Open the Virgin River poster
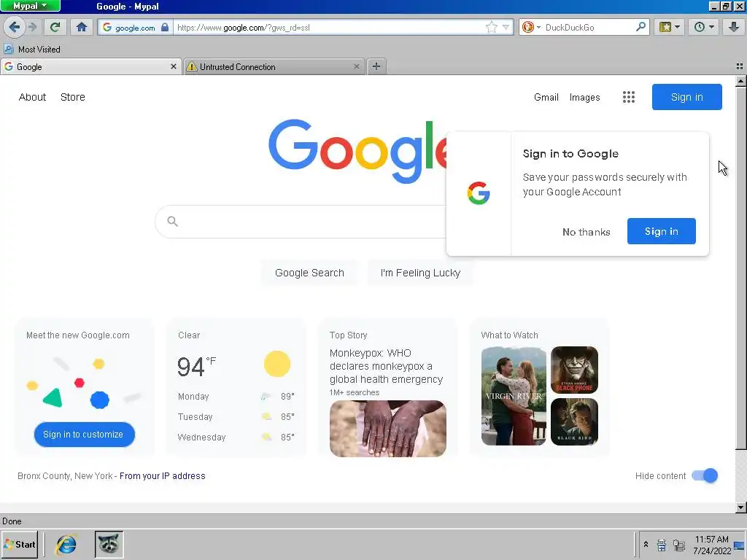747x560 pixels. coord(514,396)
